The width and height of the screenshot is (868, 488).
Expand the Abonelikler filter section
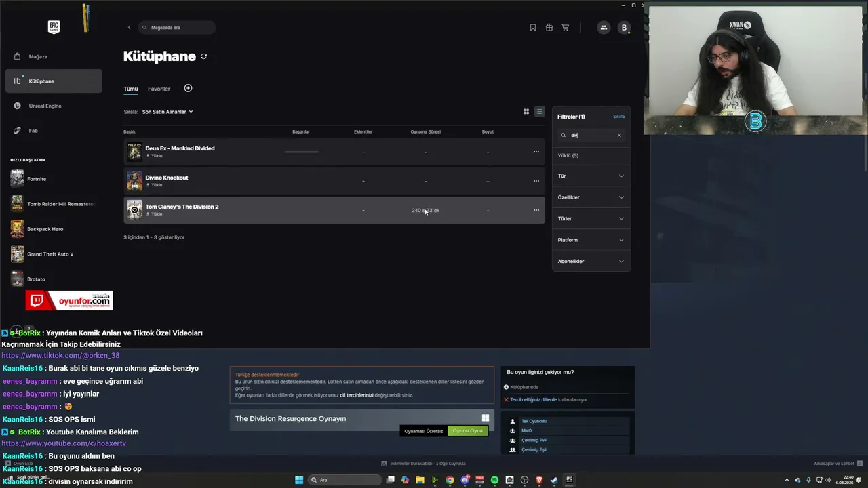tap(591, 262)
